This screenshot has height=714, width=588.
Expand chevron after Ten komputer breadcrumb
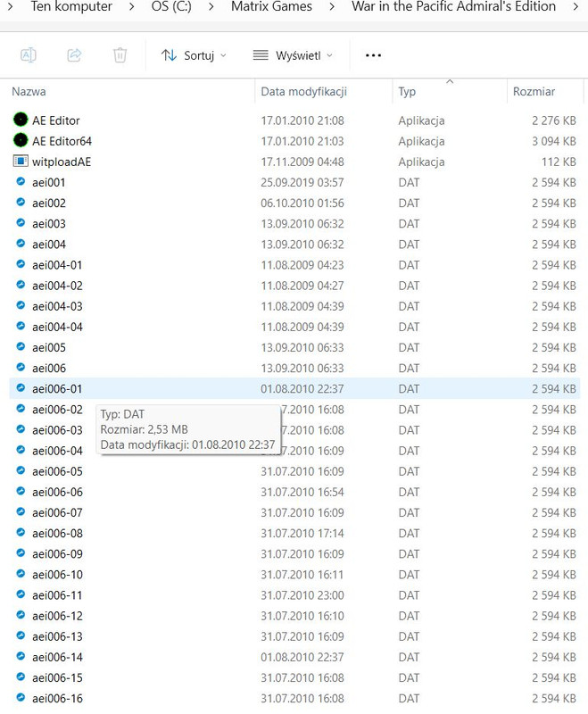131,7
